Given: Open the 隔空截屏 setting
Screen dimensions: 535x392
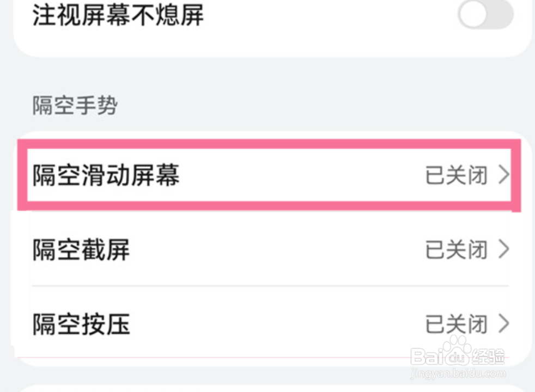Looking at the screenshot, I should tap(82, 250).
